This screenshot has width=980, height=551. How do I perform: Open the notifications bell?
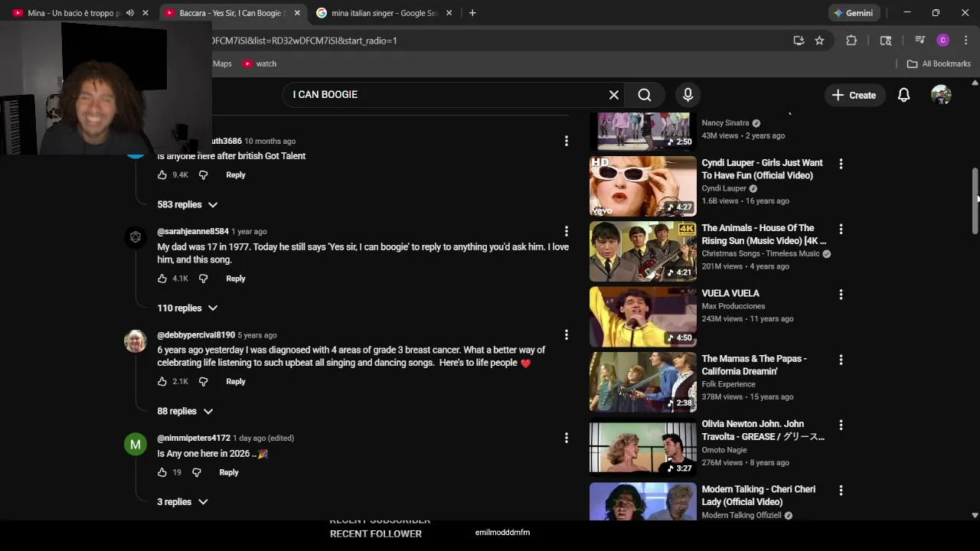click(903, 95)
